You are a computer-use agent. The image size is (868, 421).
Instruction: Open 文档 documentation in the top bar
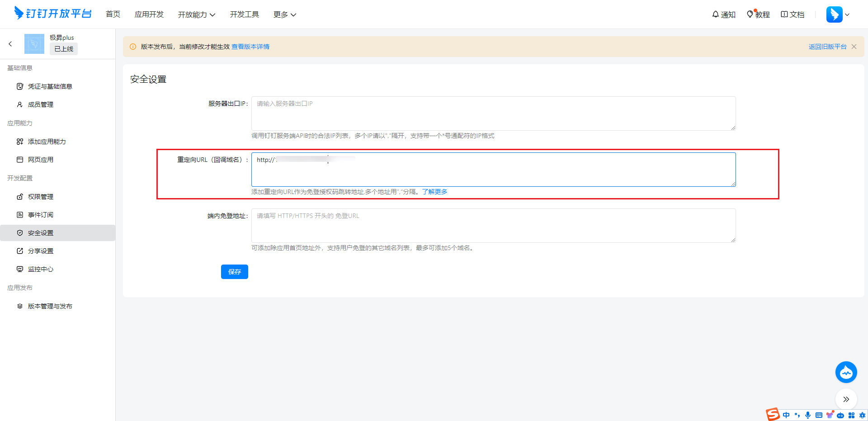click(793, 14)
